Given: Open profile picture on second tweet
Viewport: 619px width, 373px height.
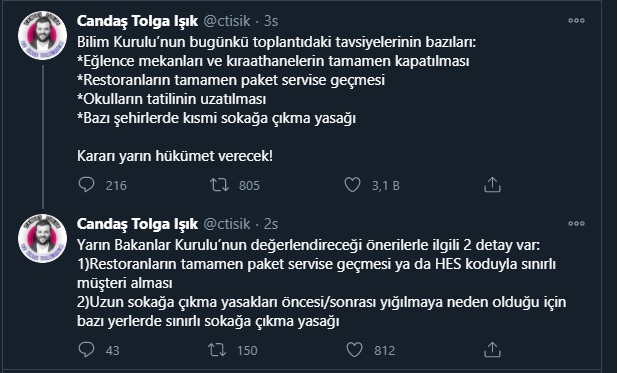Looking at the screenshot, I should 42,238.
